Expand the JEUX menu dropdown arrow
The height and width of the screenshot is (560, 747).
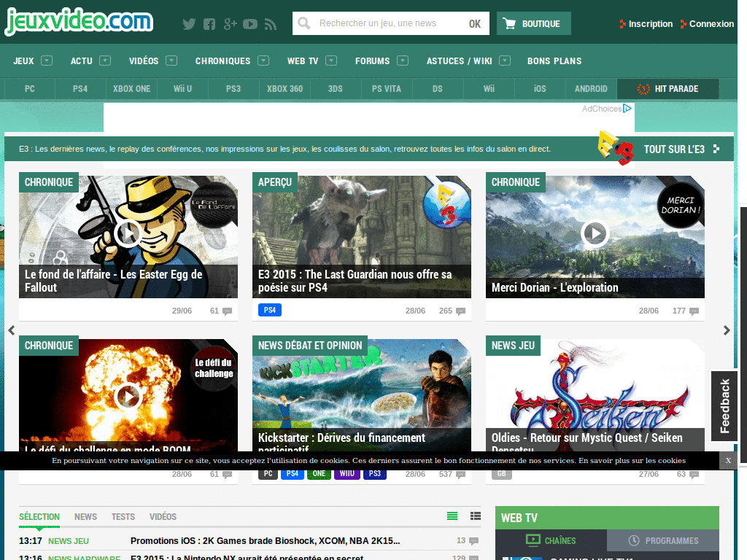tap(47, 61)
